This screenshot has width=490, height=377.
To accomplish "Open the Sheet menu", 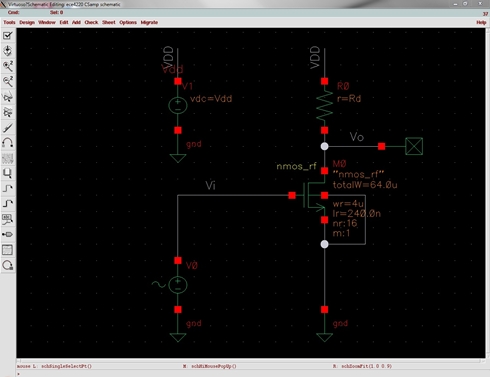I will tap(109, 22).
